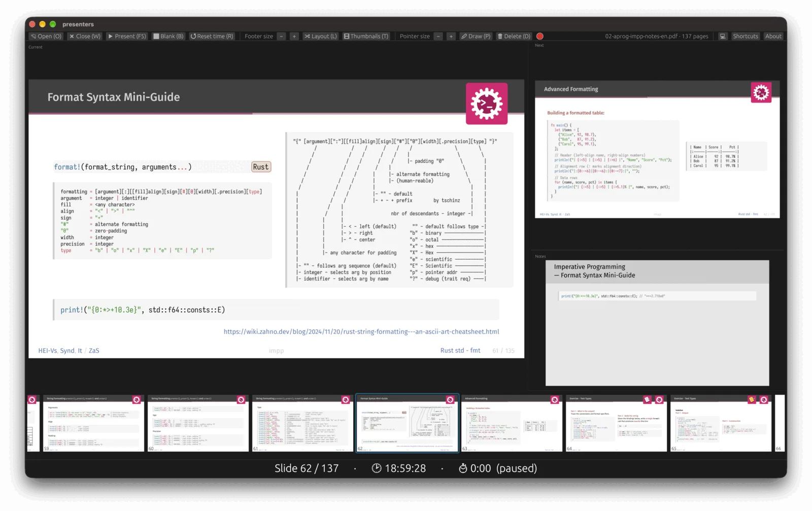Click the next slide preview Advanced Formatting
Screen dimensions: 812x511
coord(657,149)
